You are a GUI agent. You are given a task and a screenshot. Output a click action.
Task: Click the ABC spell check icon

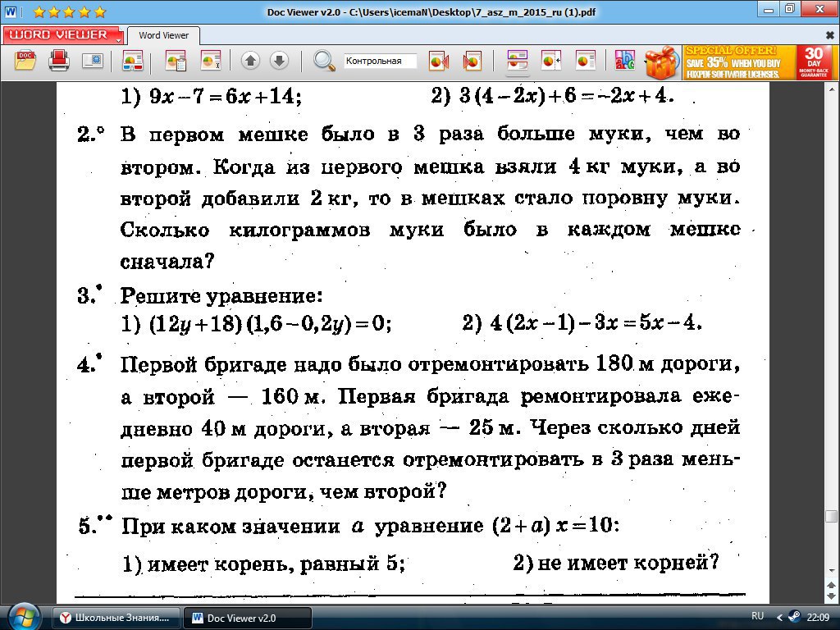coord(625,62)
